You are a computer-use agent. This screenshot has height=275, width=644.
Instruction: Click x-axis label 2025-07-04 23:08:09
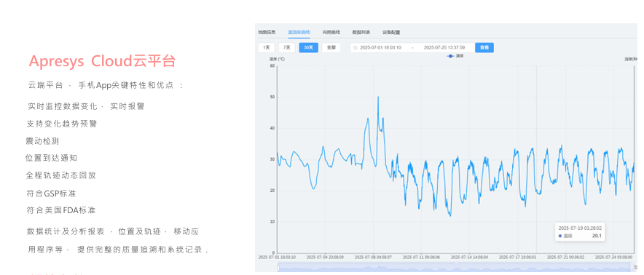click(325, 257)
